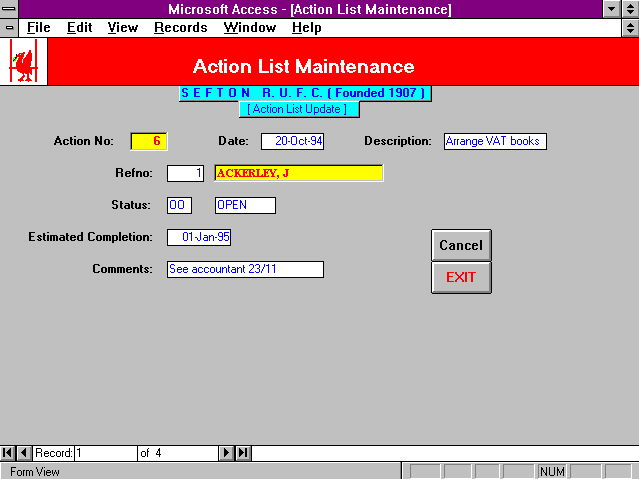Select the Action No field showing 6

pos(149,141)
